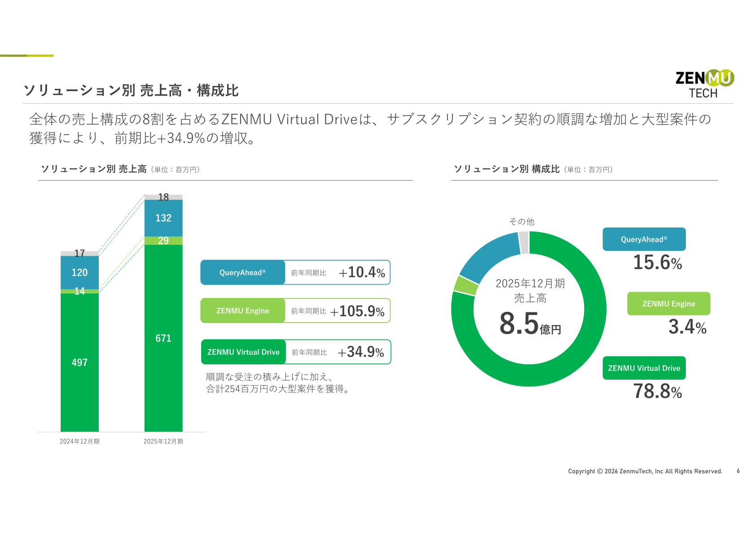Click the ZENMU TECH logo

coord(704,83)
